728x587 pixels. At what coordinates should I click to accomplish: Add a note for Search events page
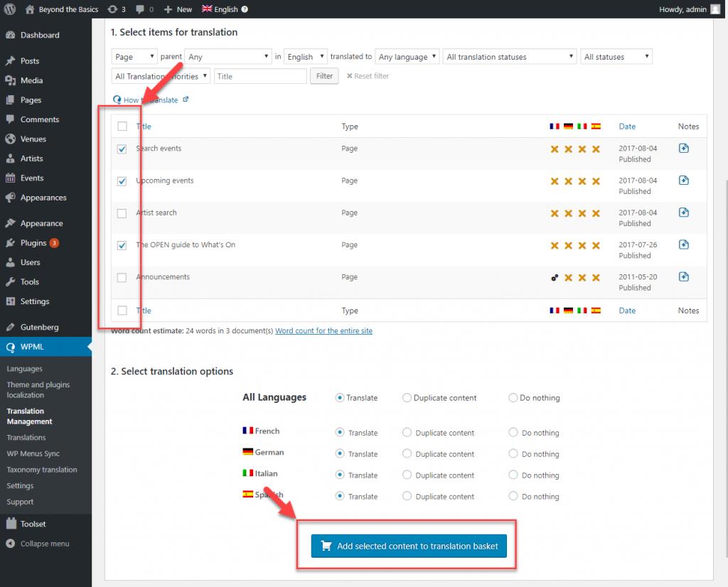(x=683, y=149)
